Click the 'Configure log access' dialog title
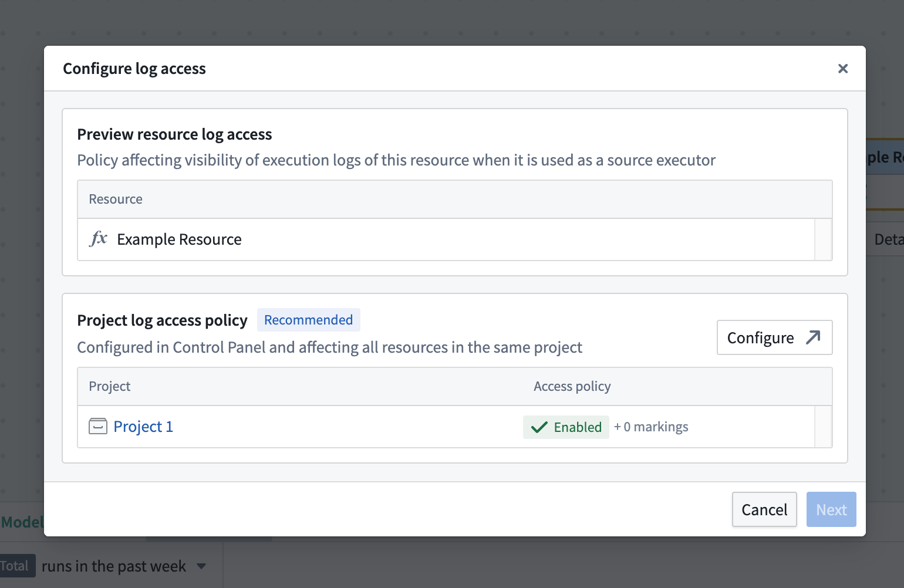This screenshot has width=904, height=588. tap(134, 69)
